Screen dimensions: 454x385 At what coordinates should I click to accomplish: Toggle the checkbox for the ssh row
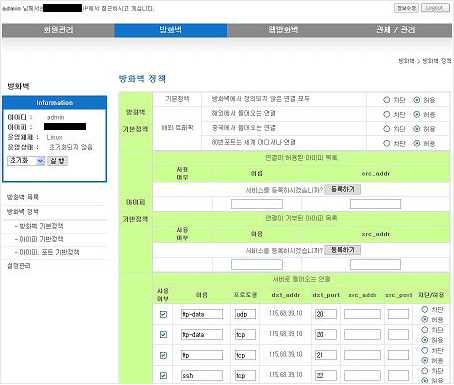[163, 376]
